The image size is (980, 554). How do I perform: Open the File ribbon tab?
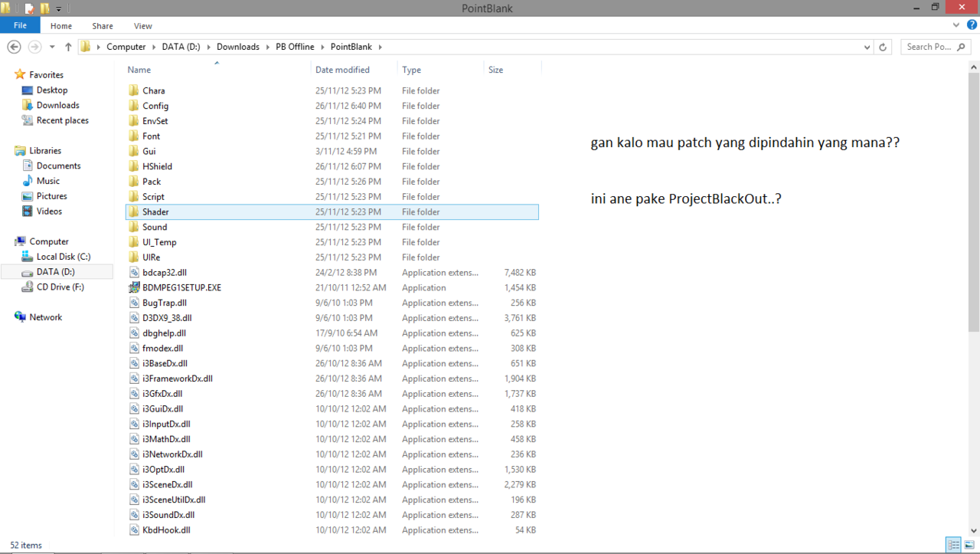[x=20, y=25]
